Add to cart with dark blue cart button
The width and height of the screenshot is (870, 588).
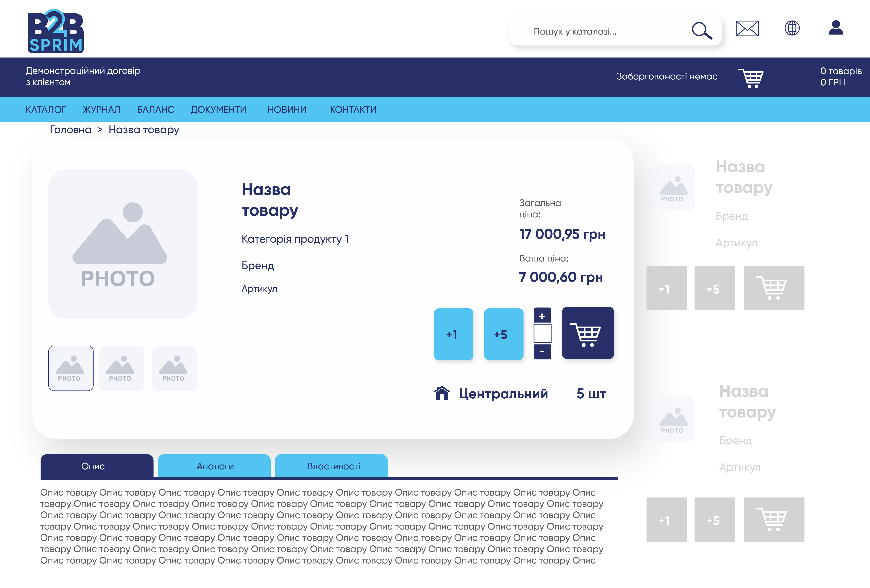pyautogui.click(x=588, y=333)
